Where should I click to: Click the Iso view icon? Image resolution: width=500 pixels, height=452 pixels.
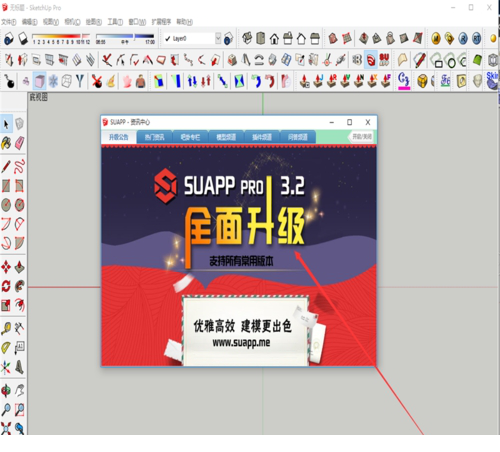pyautogui.click(x=247, y=38)
